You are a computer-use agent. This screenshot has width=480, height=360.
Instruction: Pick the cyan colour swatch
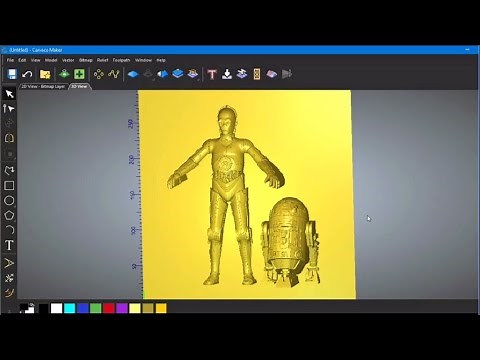[69, 308]
